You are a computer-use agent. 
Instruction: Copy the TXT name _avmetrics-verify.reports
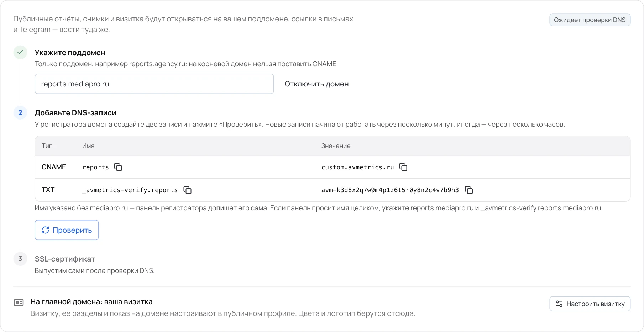point(187,190)
